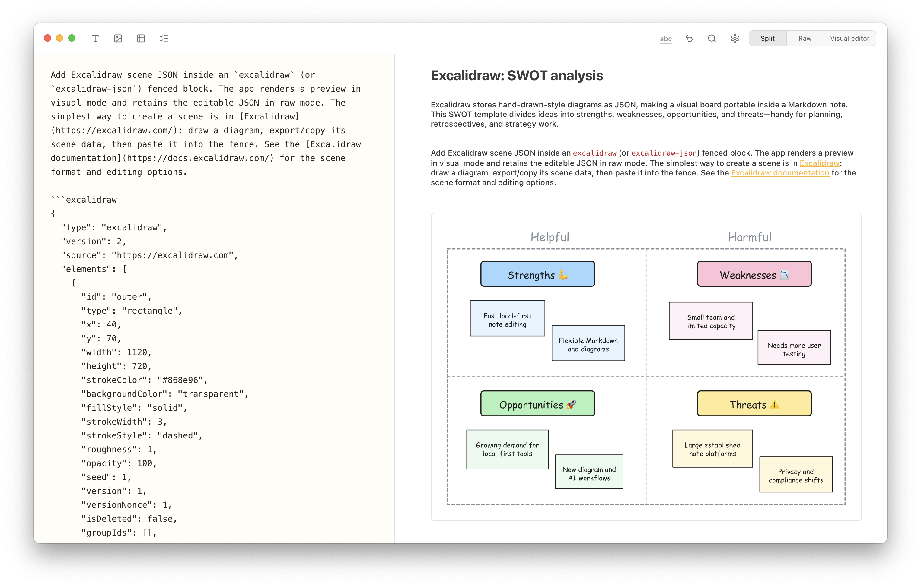Click the text formatting (T) icon

tap(95, 38)
